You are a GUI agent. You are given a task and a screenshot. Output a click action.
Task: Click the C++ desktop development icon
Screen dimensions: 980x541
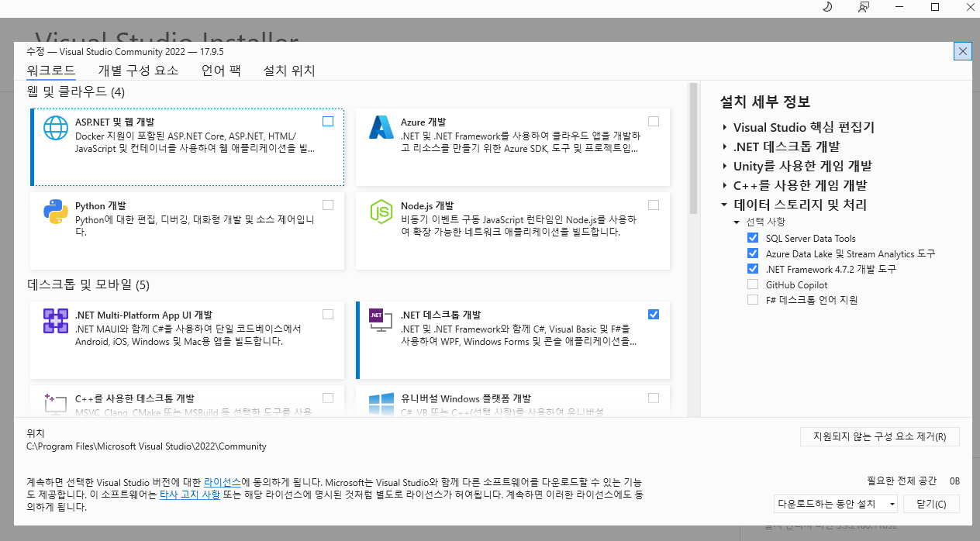(x=56, y=403)
